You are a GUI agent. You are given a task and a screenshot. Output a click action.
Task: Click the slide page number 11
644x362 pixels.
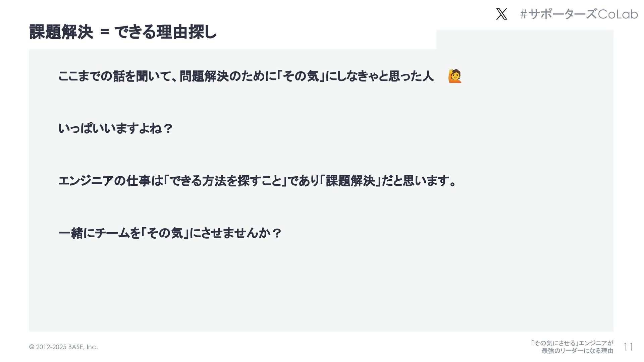628,347
